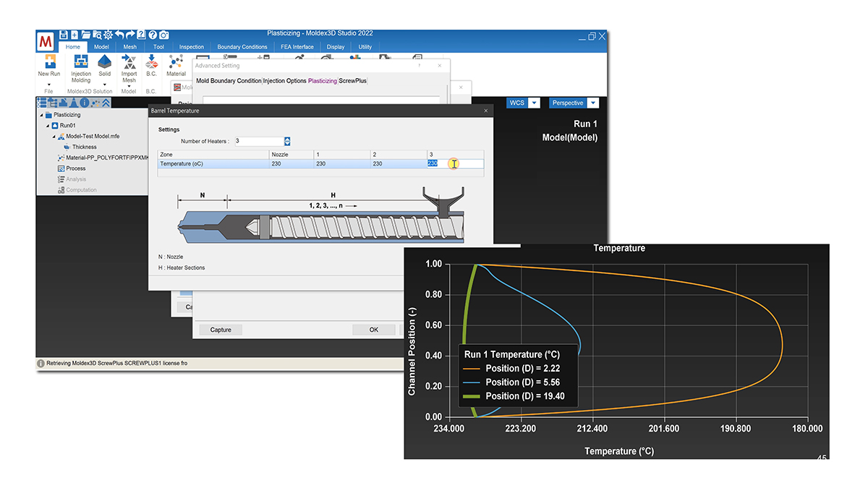Select the Injection Options tab
868x488 pixels.
(285, 81)
